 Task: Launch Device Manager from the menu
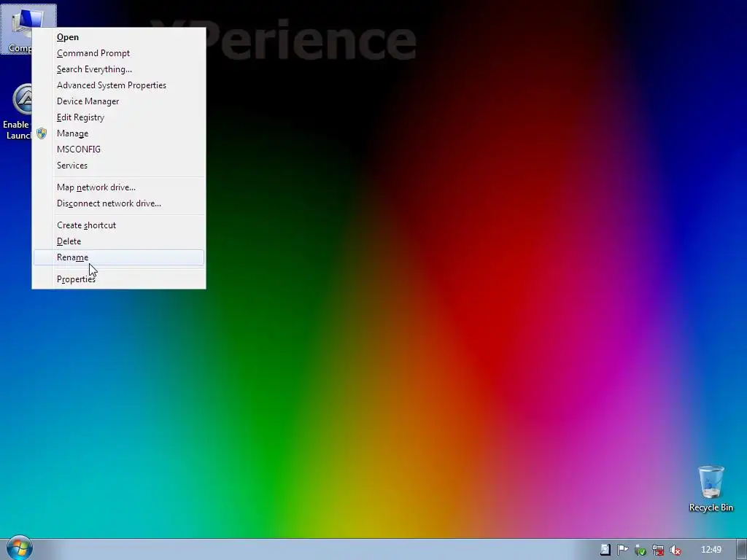[119, 101]
